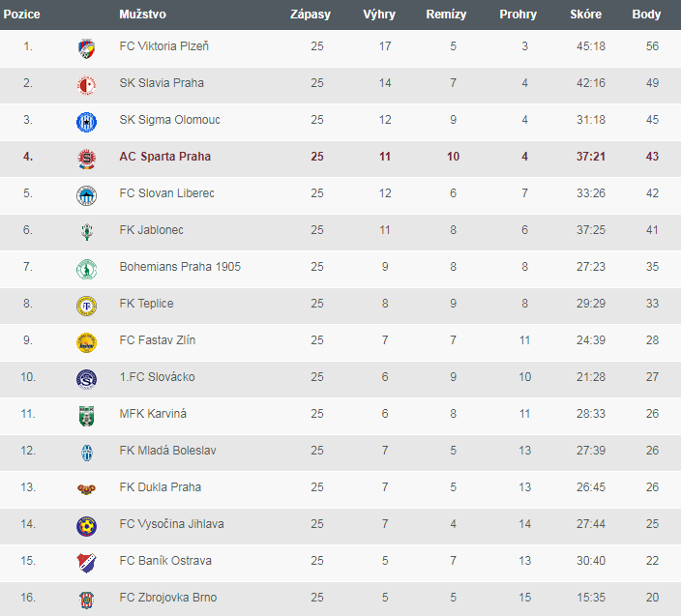Open the MFK Karviná team link
Image resolution: width=681 pixels, height=616 pixels.
(x=153, y=414)
